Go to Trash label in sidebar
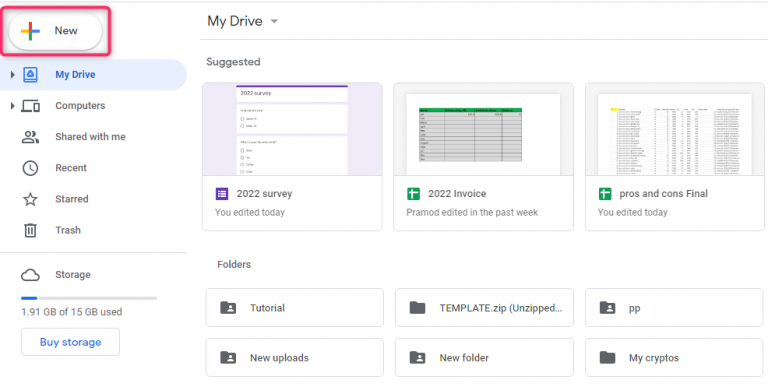768x387 pixels. [x=68, y=230]
